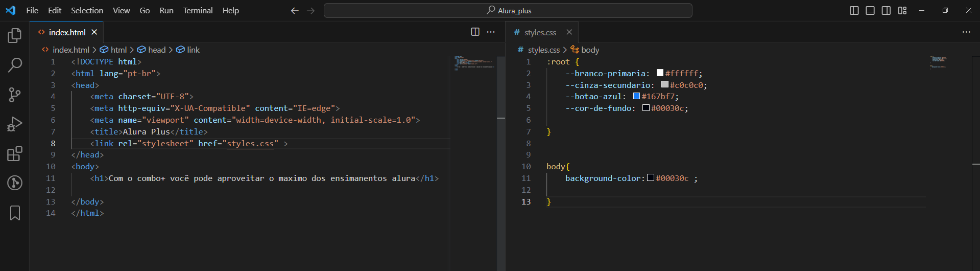Expand the head breadcrumb item
Image resolution: width=980 pixels, height=271 pixels.
pyautogui.click(x=152, y=50)
